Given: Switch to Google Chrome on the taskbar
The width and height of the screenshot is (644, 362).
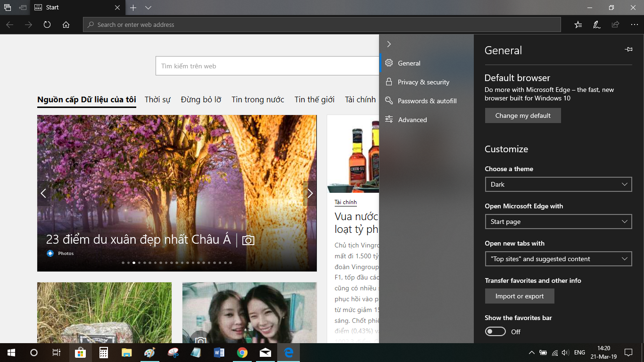Looking at the screenshot, I should click(242, 353).
